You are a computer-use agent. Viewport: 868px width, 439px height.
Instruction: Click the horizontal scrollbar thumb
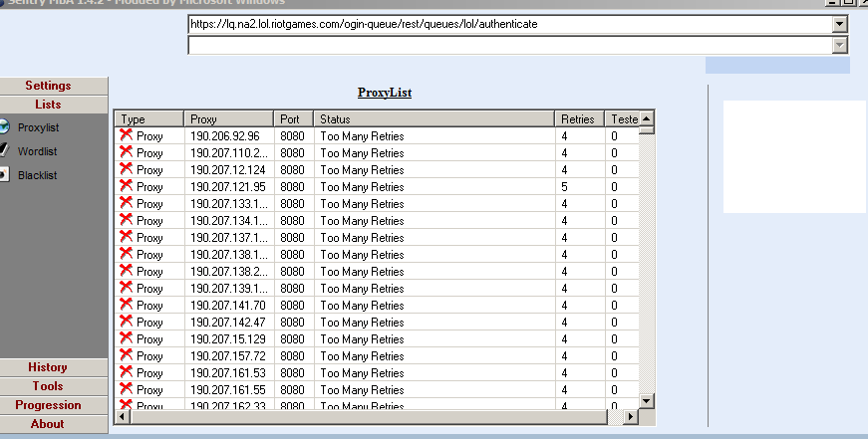[x=370, y=416]
